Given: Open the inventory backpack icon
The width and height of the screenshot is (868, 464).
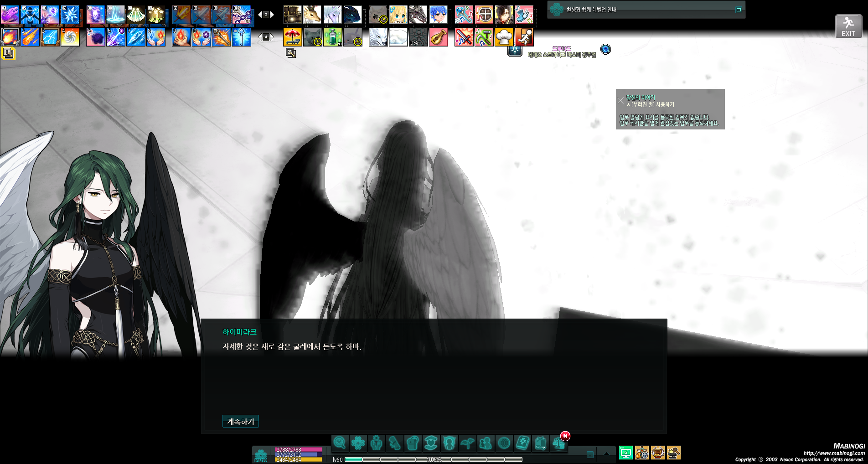Looking at the screenshot, I should tap(413, 443).
